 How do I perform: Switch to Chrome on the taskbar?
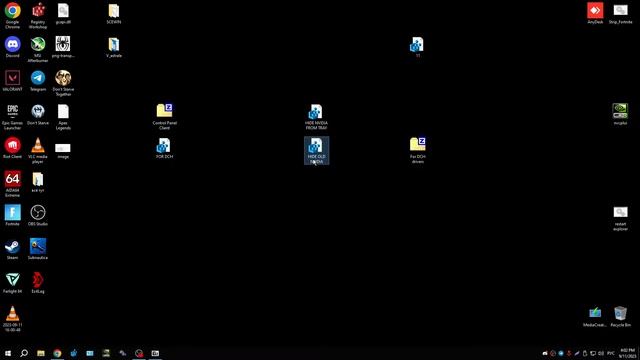[57, 353]
